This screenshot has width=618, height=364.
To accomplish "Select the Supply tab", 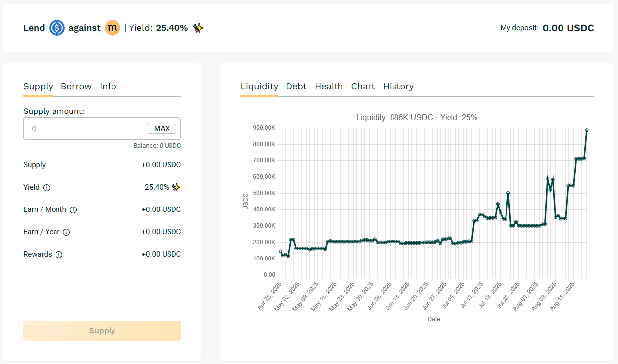I will 38,86.
